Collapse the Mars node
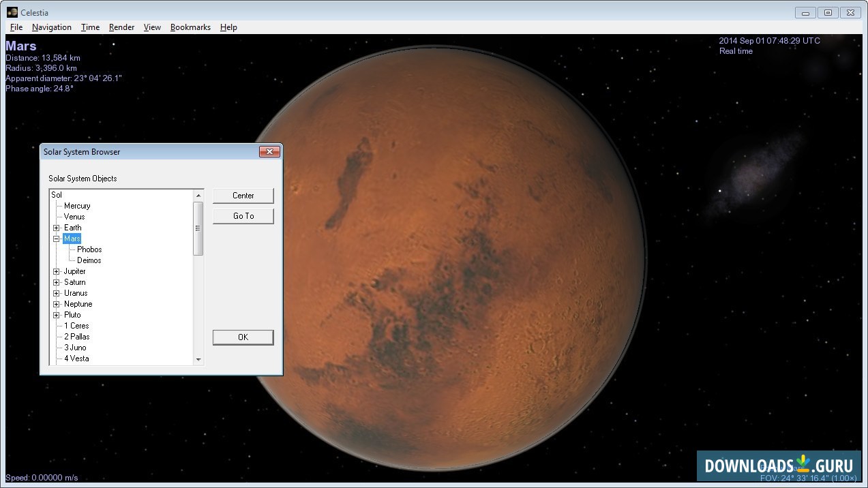 point(57,238)
